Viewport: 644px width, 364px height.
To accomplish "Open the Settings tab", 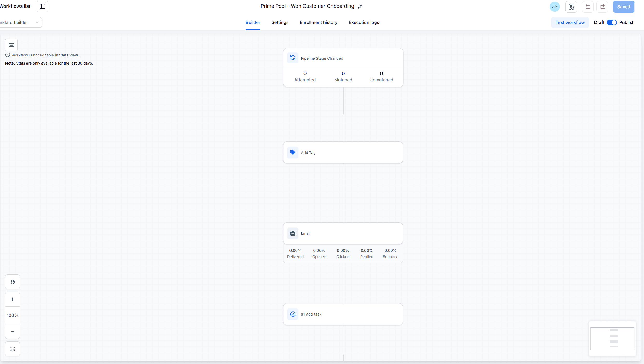I will (x=280, y=22).
